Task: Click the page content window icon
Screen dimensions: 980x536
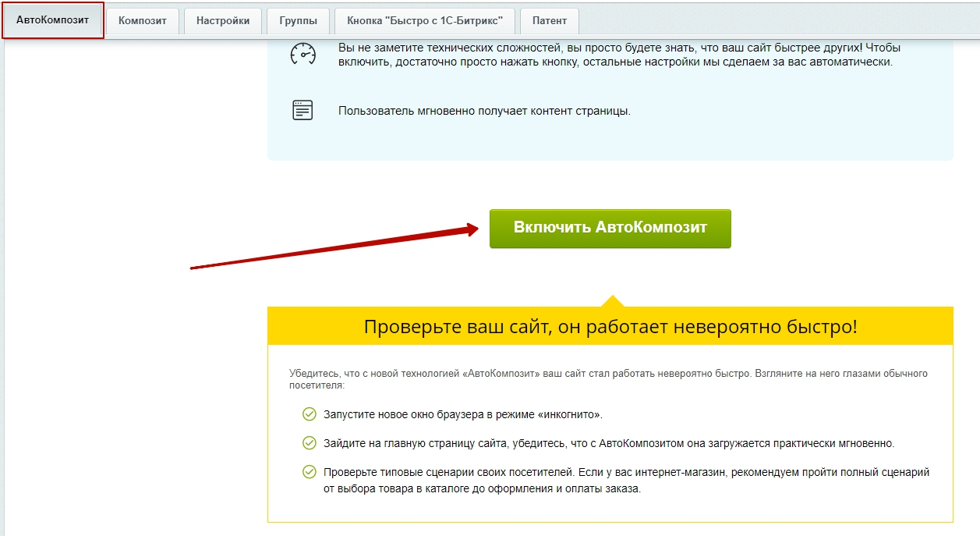Action: 302,110
